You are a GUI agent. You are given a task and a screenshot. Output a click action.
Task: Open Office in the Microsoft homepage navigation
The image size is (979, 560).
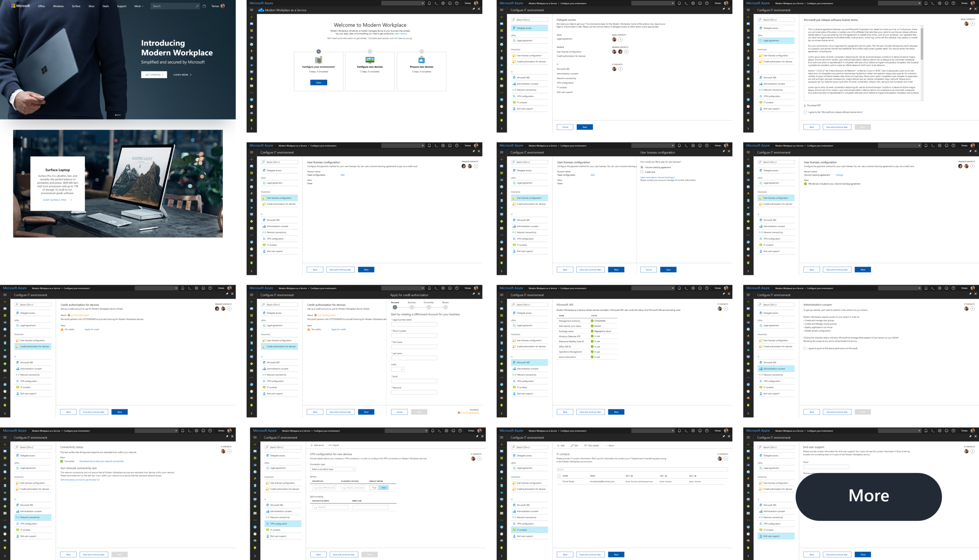coord(41,6)
